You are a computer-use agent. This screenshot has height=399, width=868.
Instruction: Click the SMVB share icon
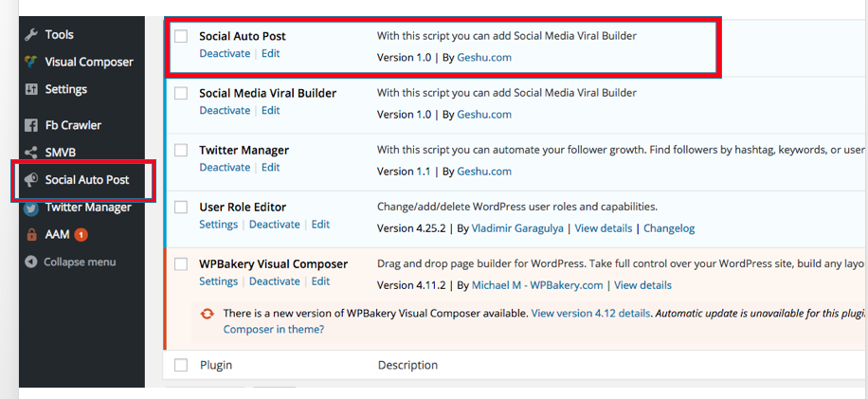click(x=31, y=153)
